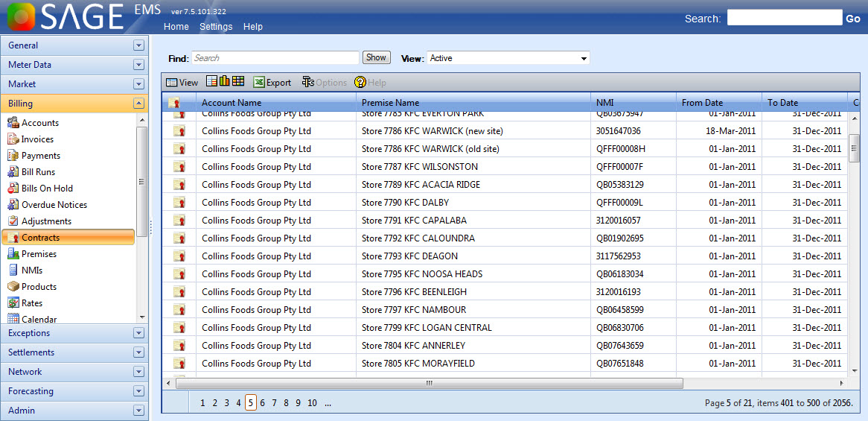Screen dimensions: 868x421
Task: Select the Contracts sidebar item
Action: coord(68,237)
